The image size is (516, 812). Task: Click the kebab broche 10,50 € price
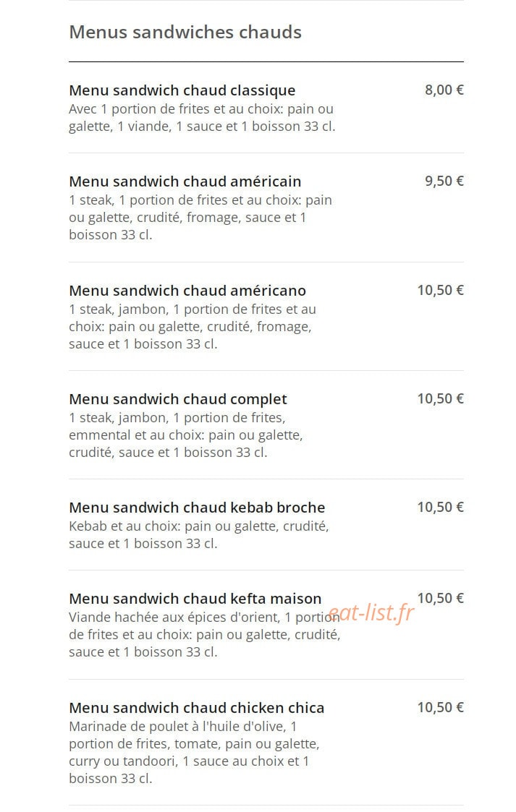point(440,507)
